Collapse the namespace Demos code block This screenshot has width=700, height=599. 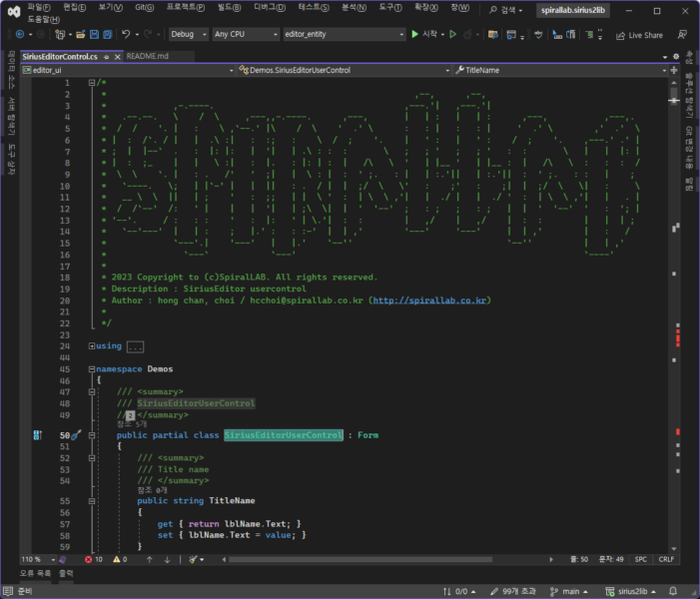tap(92, 368)
